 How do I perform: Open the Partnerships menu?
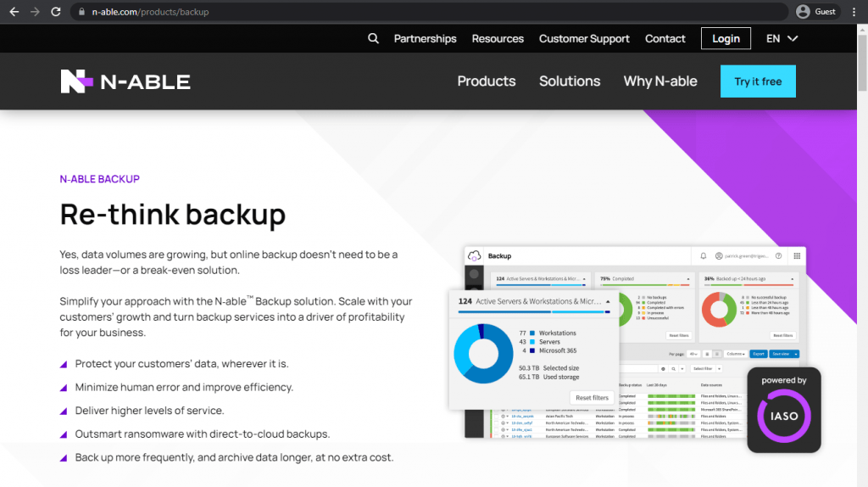coord(426,39)
